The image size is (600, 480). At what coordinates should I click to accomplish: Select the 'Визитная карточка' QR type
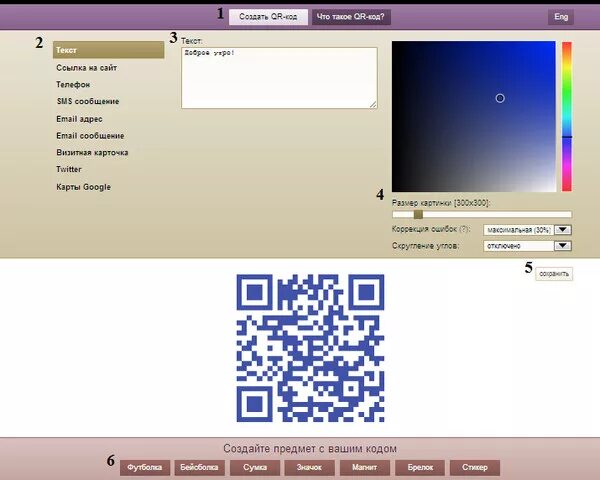pos(92,153)
